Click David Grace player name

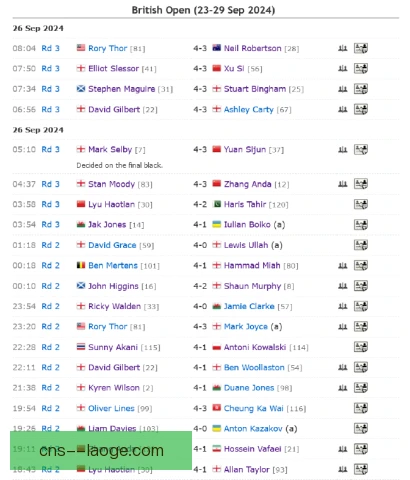[x=112, y=245]
